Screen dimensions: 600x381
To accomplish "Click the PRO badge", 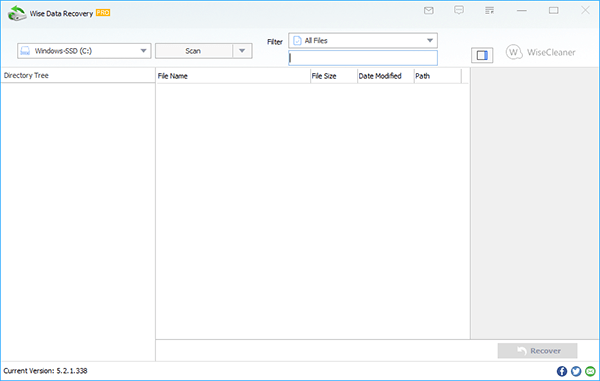I will (x=103, y=13).
